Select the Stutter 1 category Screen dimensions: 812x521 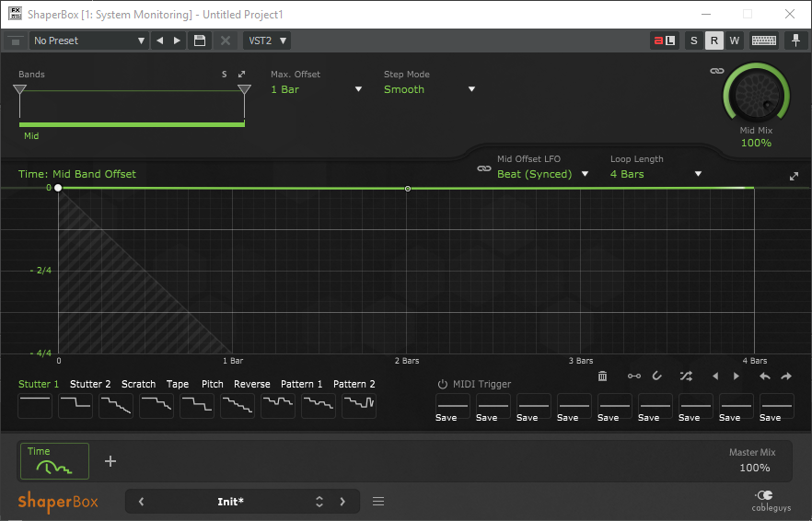tap(39, 384)
